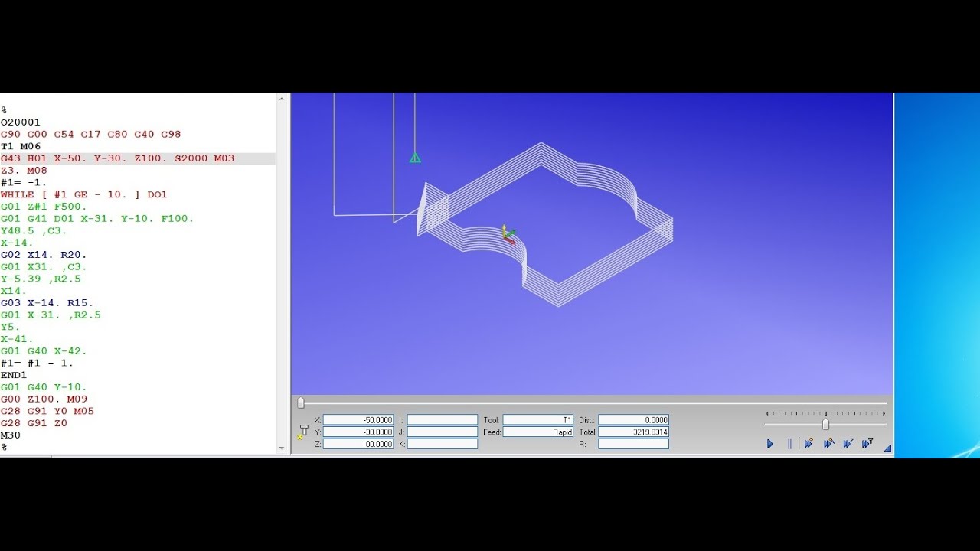980x551 pixels.
Task: Click the step-forward icon with magnifier
Action: point(828,444)
